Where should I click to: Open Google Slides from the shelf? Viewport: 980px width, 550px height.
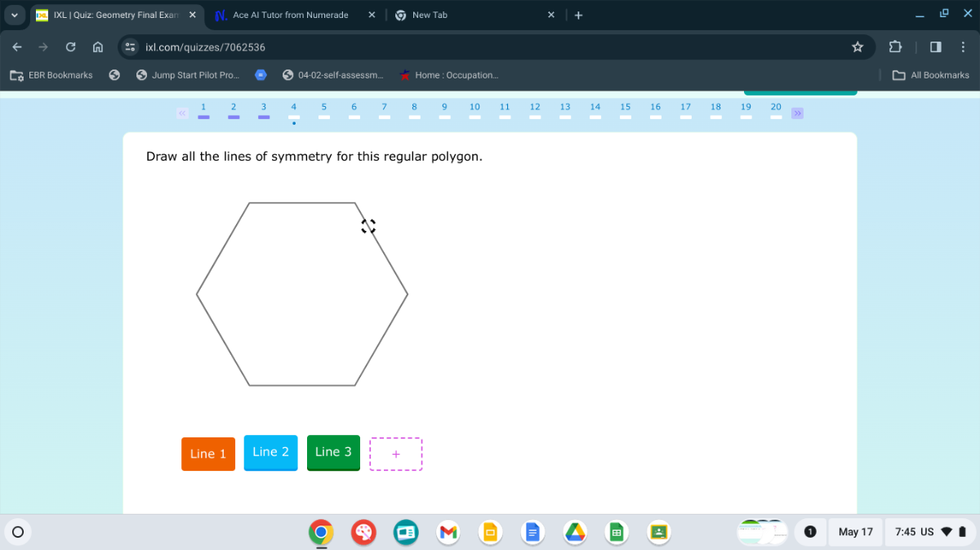tap(491, 532)
